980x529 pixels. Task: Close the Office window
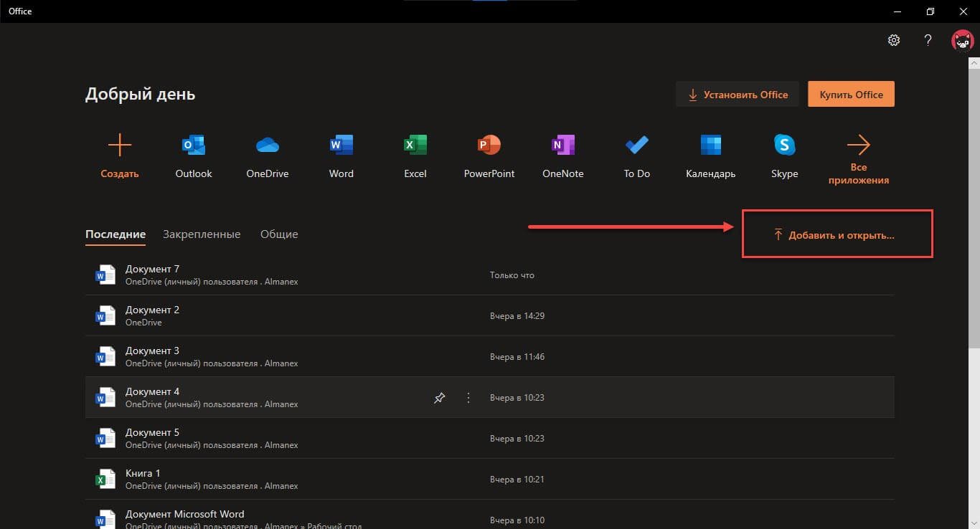click(x=963, y=11)
